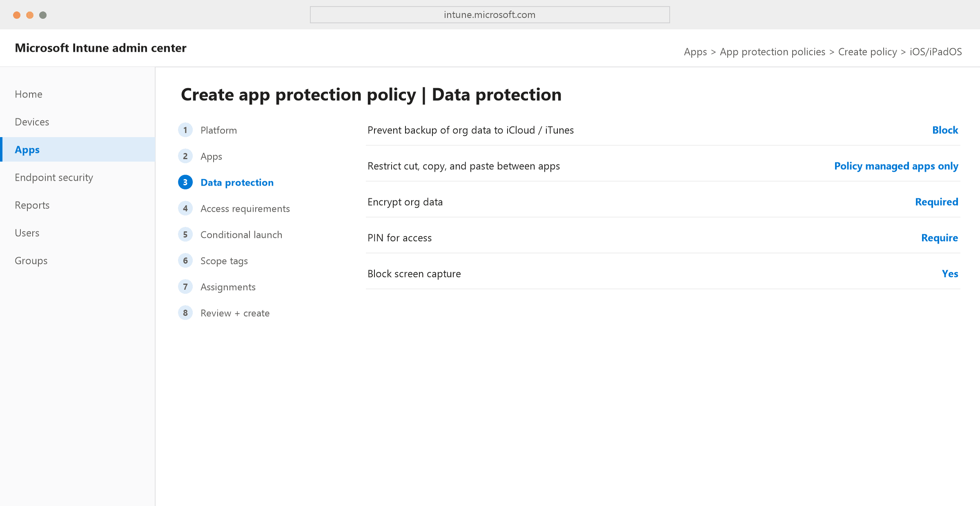Click iOS/iPadOS breadcrumb

pyautogui.click(x=935, y=52)
